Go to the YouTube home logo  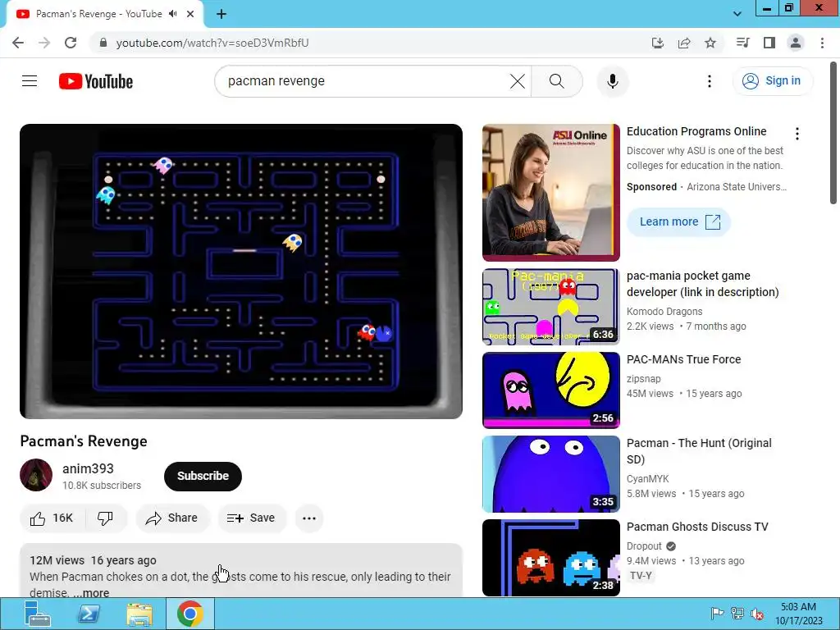coord(96,81)
